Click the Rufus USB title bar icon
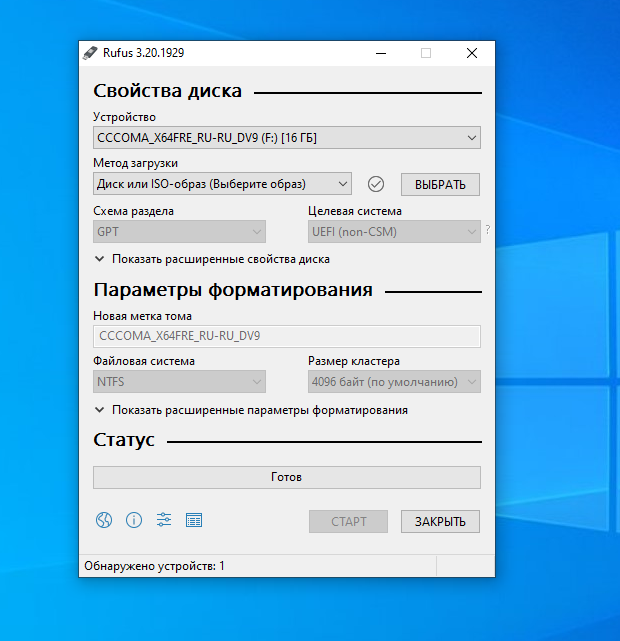The height and width of the screenshot is (641, 620). pos(90,53)
